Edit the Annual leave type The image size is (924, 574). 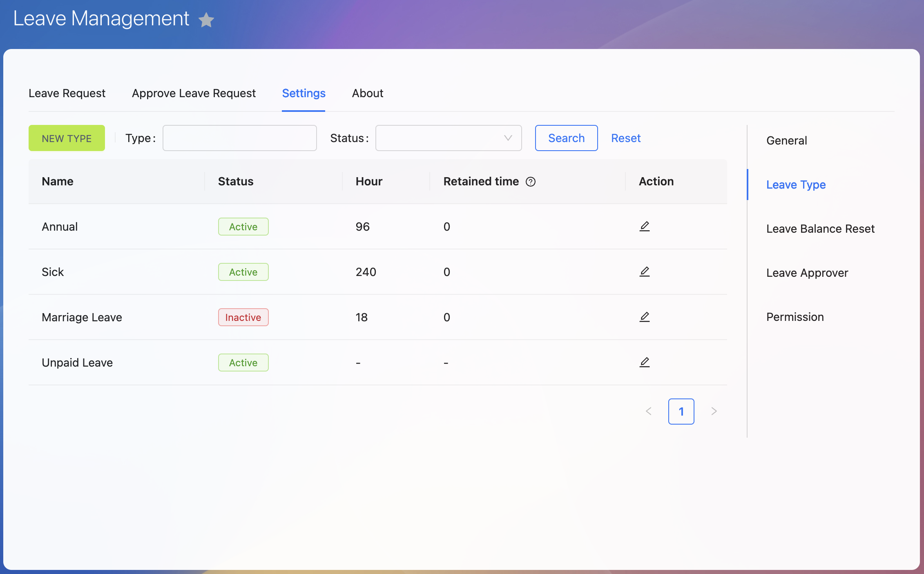coord(644,226)
